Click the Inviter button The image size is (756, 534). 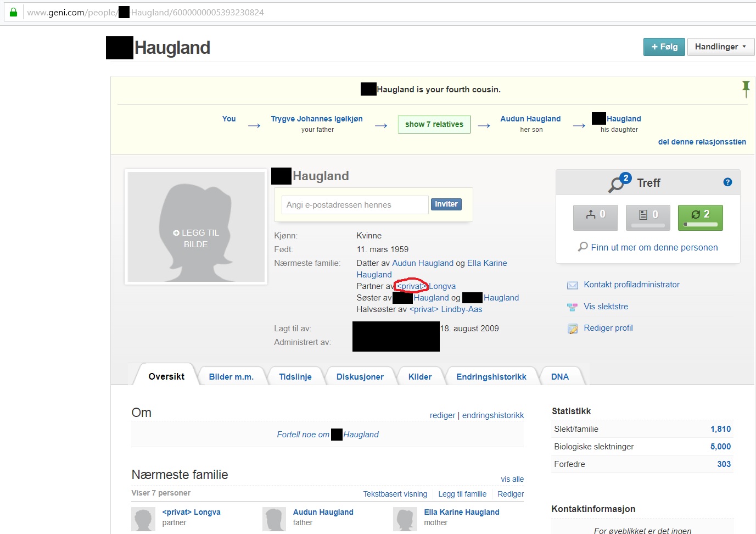pos(446,204)
